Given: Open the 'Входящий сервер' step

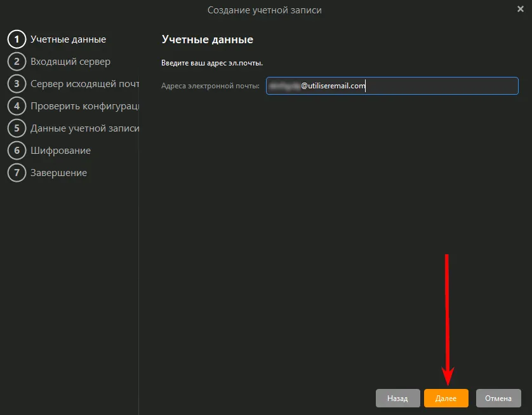Looking at the screenshot, I should tap(70, 62).
